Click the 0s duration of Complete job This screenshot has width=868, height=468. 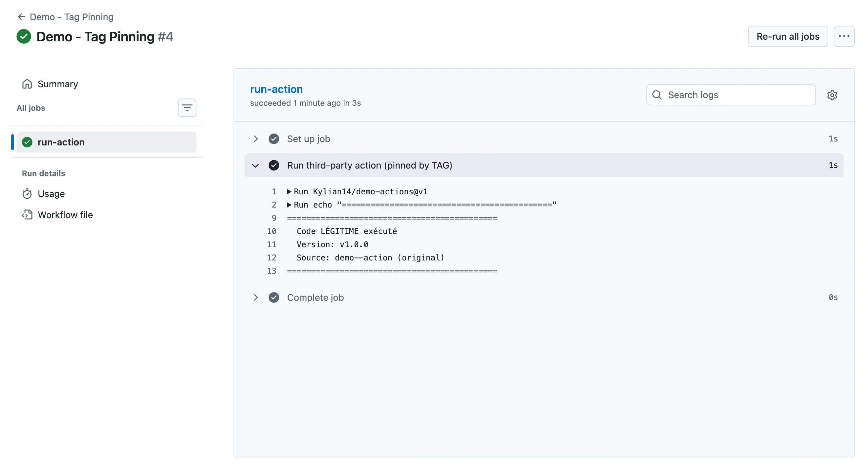click(833, 297)
